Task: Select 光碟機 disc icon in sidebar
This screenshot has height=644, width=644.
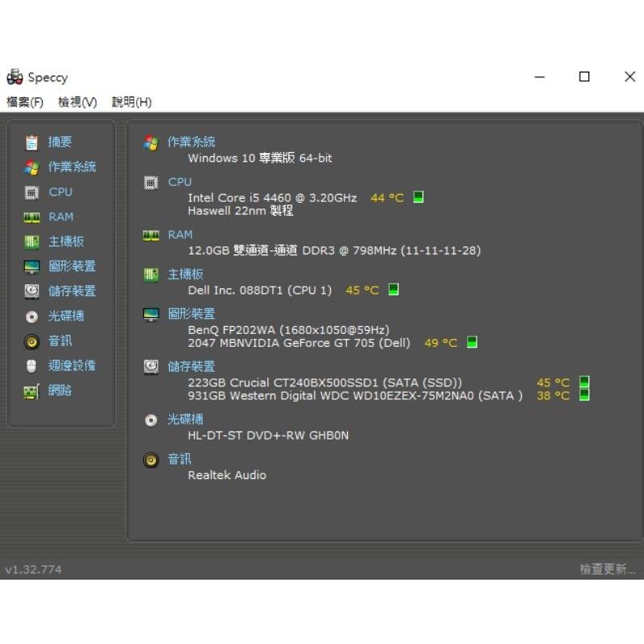Action: [31, 316]
